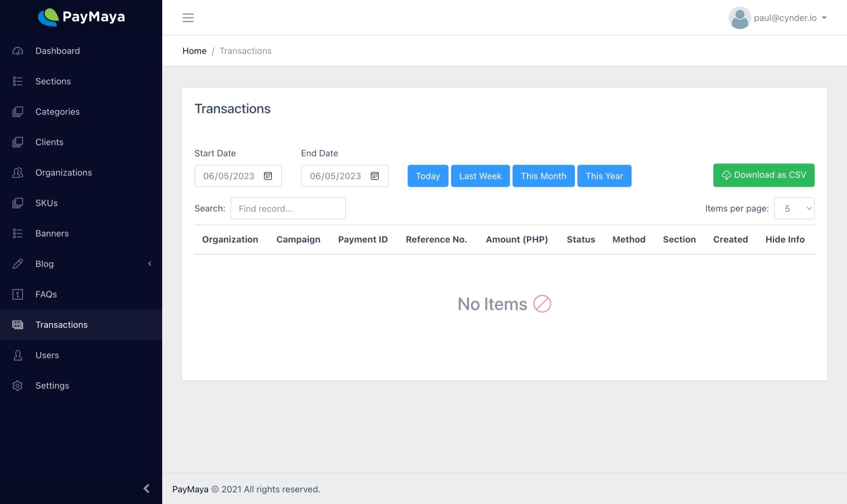
Task: Click the Users person icon
Action: [17, 355]
